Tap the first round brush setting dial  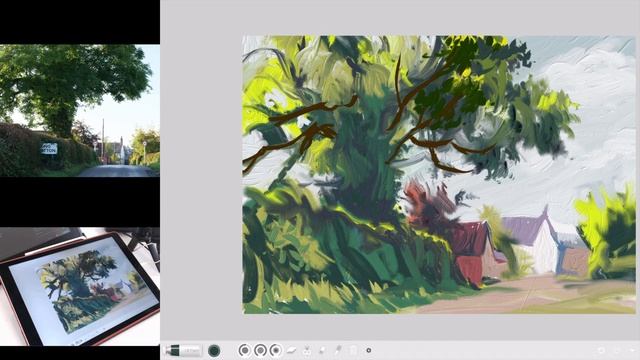pyautogui.click(x=244, y=350)
